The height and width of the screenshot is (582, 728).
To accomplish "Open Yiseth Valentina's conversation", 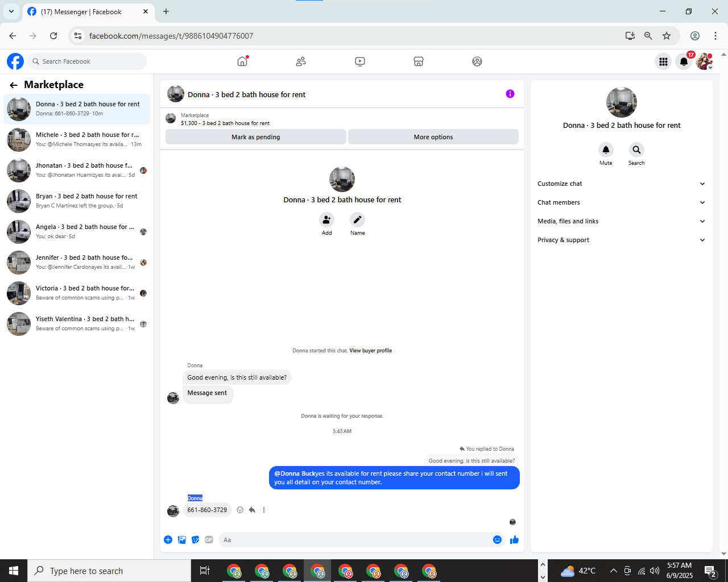I will (x=77, y=324).
